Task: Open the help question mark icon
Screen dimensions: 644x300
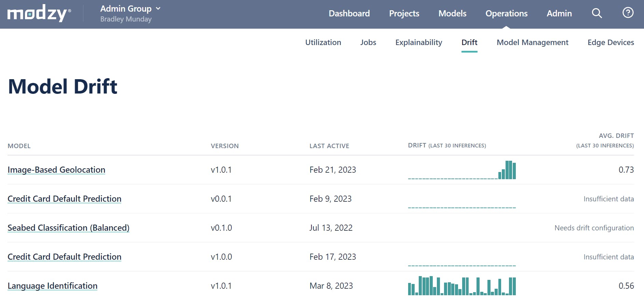Action: click(x=628, y=13)
